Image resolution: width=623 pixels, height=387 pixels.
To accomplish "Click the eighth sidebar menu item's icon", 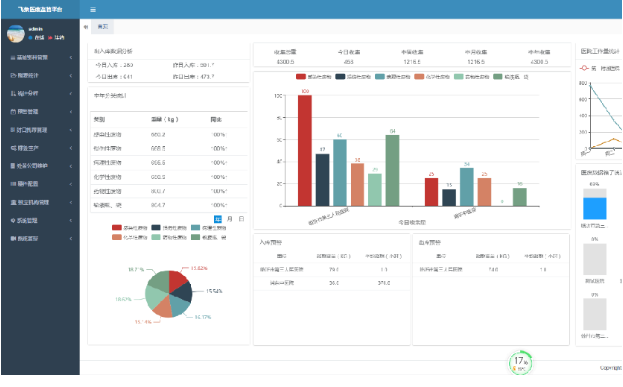I will [13, 184].
